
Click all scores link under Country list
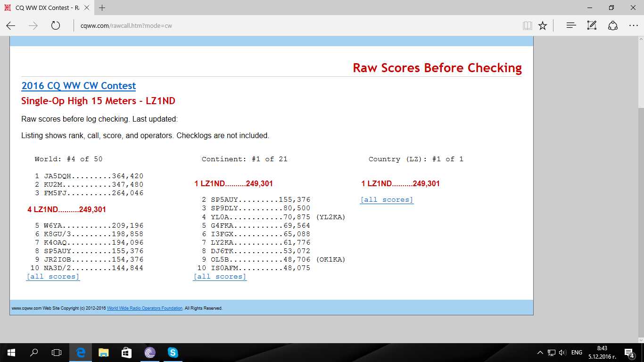[387, 200]
